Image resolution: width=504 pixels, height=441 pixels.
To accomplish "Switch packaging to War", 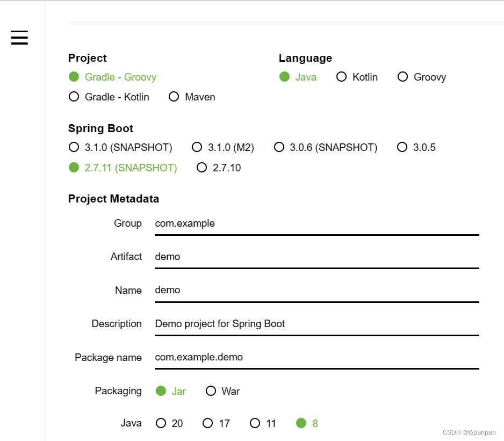I will point(211,391).
